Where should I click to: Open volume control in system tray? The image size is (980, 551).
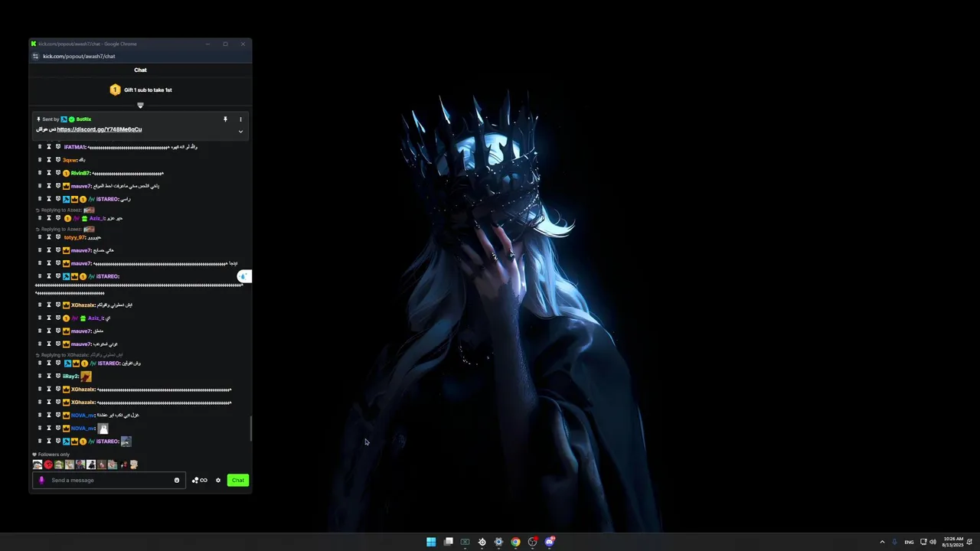tap(933, 542)
